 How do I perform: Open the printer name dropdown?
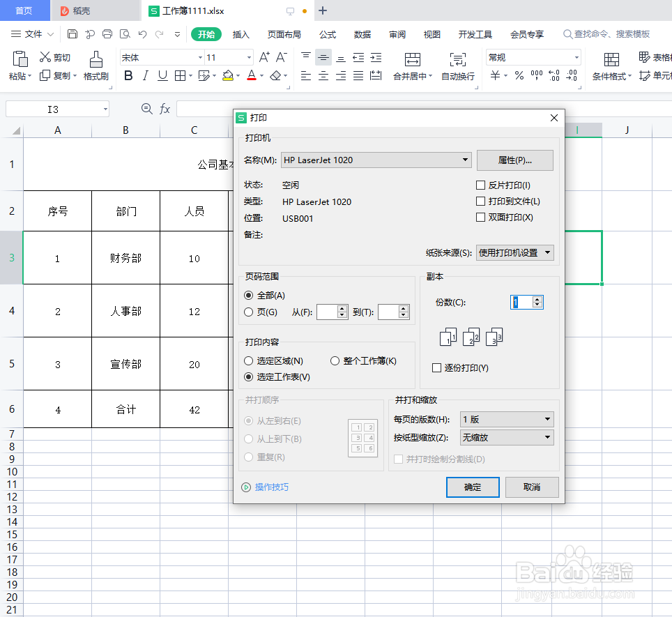click(465, 160)
